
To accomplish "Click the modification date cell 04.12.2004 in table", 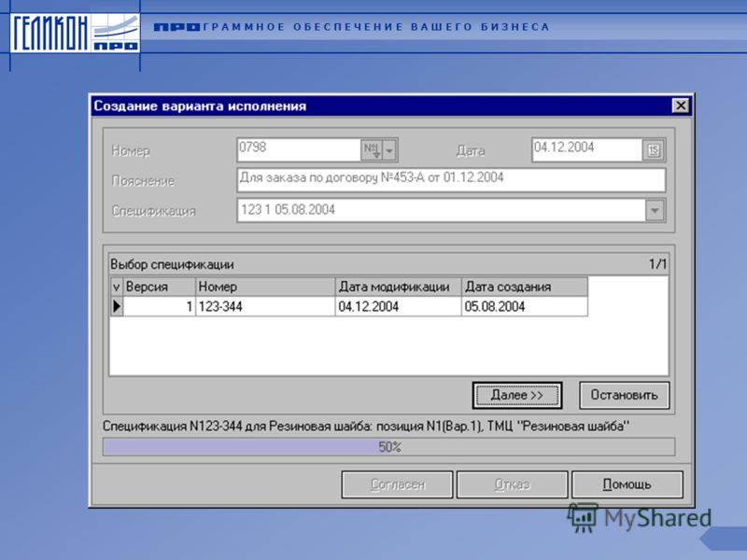I will pos(399,306).
